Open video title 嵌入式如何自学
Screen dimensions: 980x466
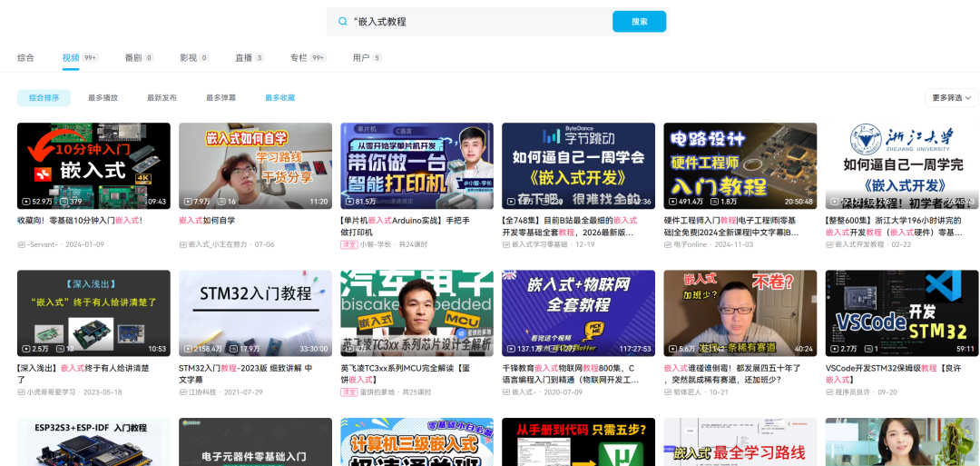pyautogui.click(x=207, y=220)
